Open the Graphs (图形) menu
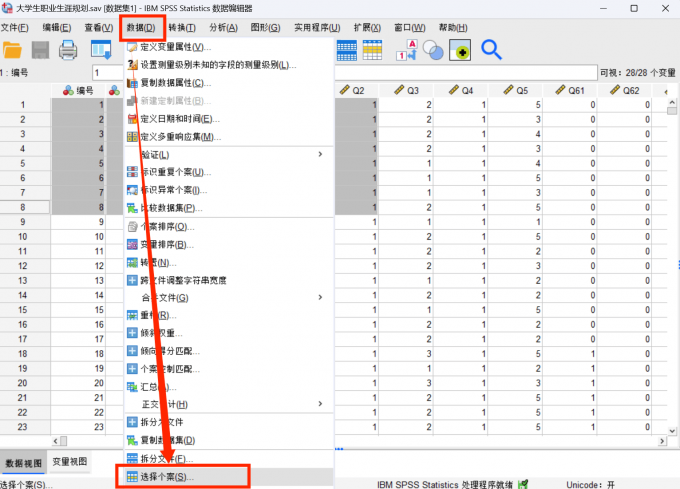This screenshot has width=680, height=489. (x=265, y=28)
